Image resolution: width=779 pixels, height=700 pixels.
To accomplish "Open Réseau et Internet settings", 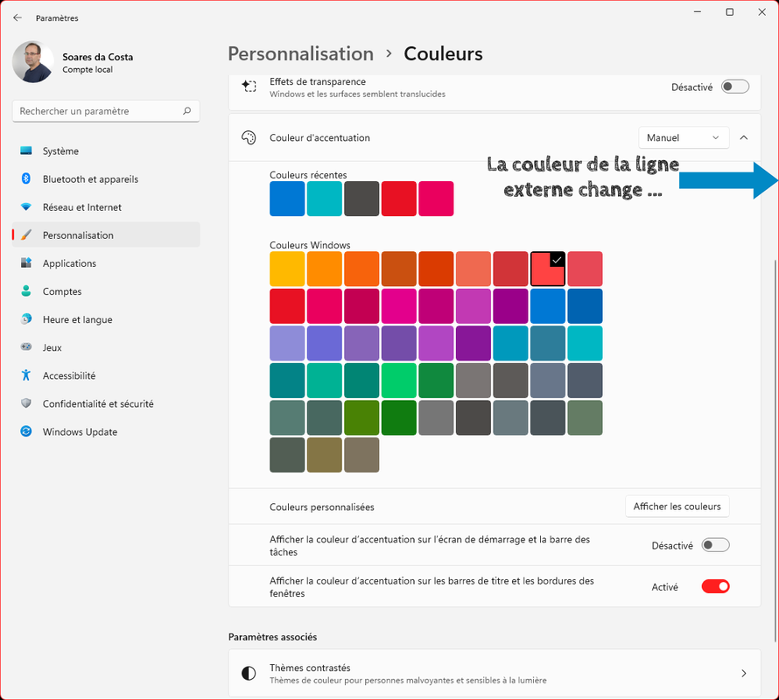I will coord(106,206).
